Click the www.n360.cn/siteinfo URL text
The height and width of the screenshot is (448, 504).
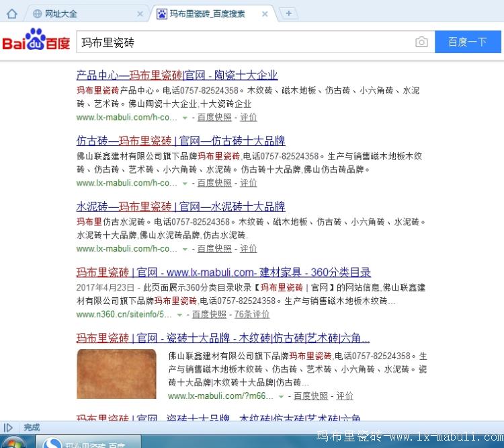click(x=124, y=314)
